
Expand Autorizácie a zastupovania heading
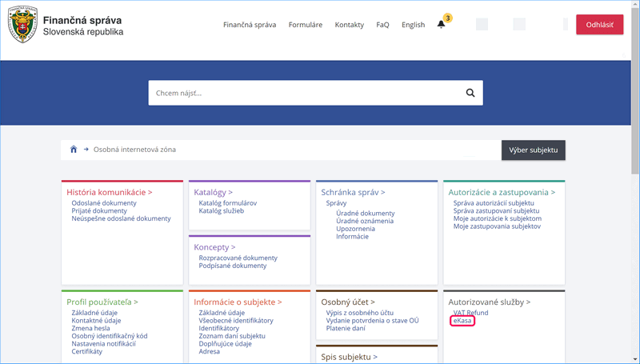point(501,193)
